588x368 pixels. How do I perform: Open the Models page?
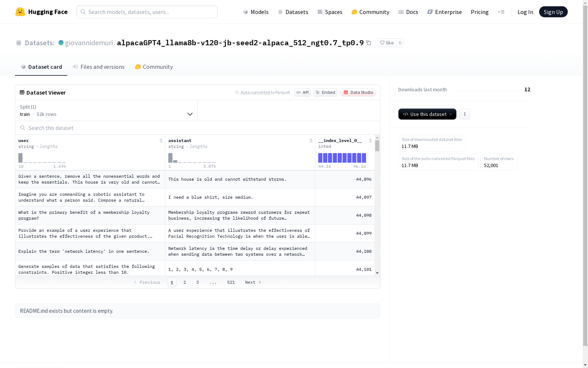pyautogui.click(x=256, y=12)
